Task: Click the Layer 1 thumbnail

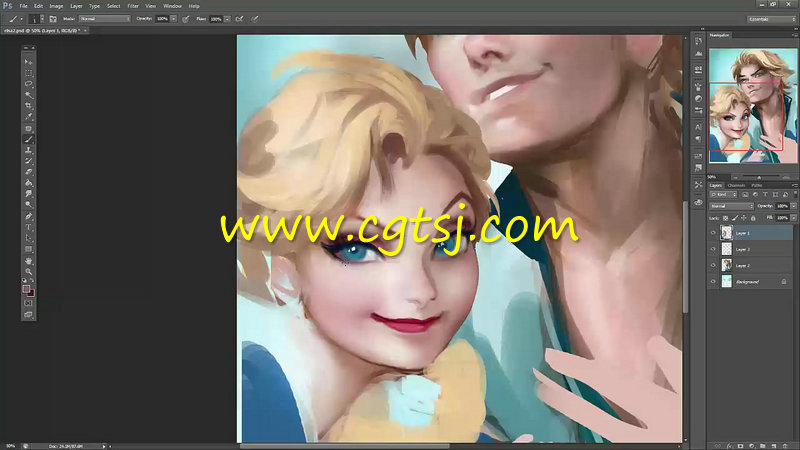Action: pyautogui.click(x=727, y=233)
